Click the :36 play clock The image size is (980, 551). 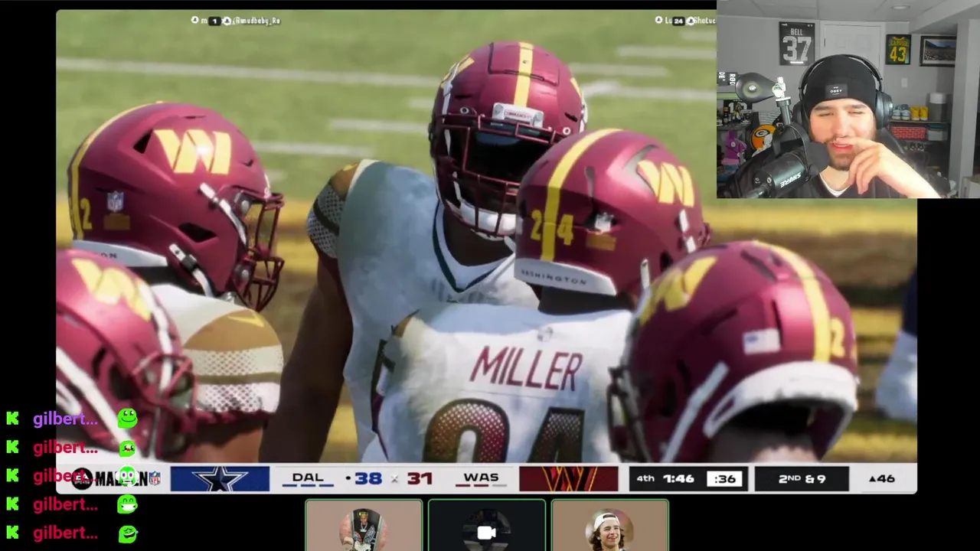click(x=724, y=479)
